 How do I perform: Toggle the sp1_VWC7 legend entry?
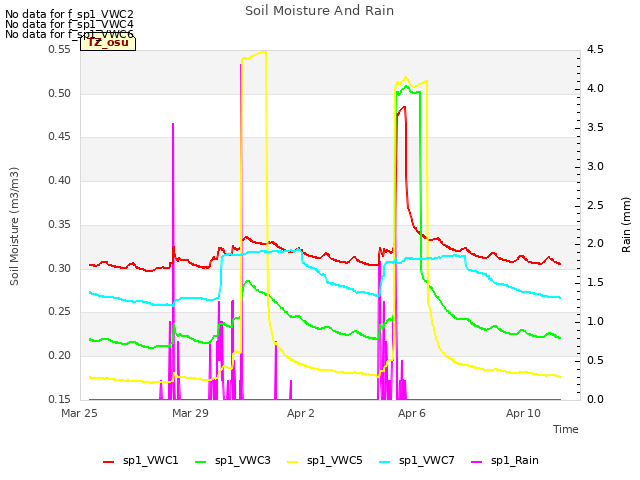coord(417,461)
